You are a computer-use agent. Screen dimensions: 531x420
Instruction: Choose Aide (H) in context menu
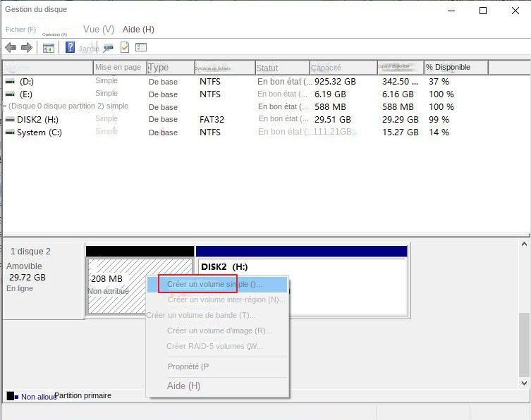click(217, 385)
